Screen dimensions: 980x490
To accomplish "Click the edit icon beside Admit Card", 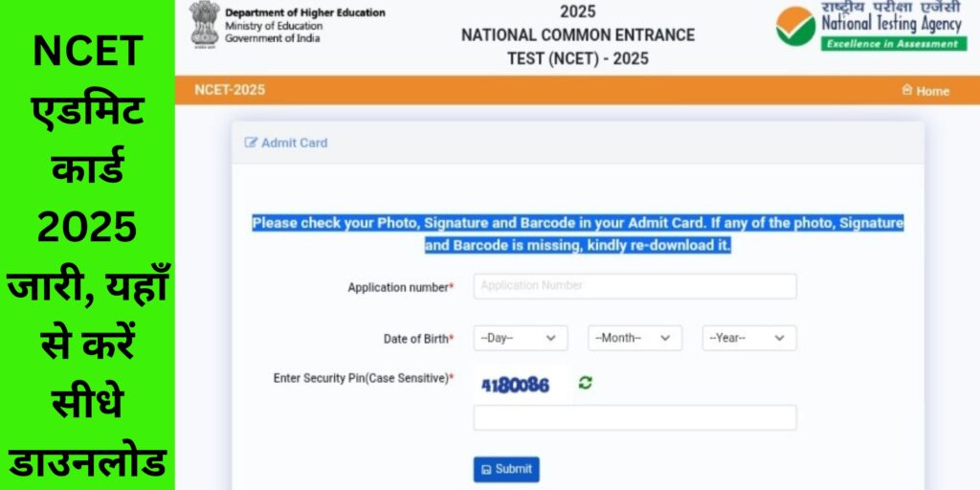I will pyautogui.click(x=251, y=143).
